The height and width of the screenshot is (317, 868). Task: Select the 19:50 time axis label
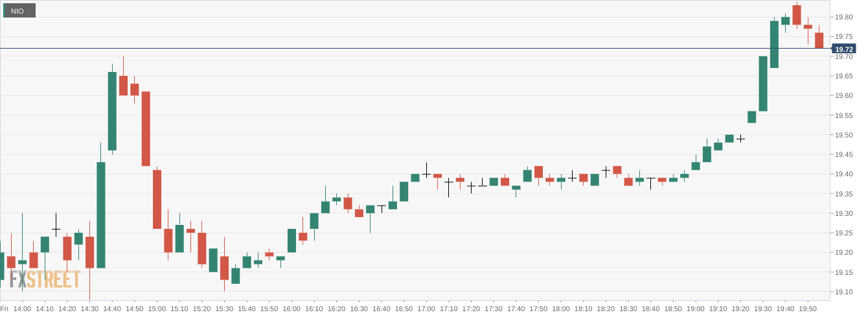pos(808,309)
